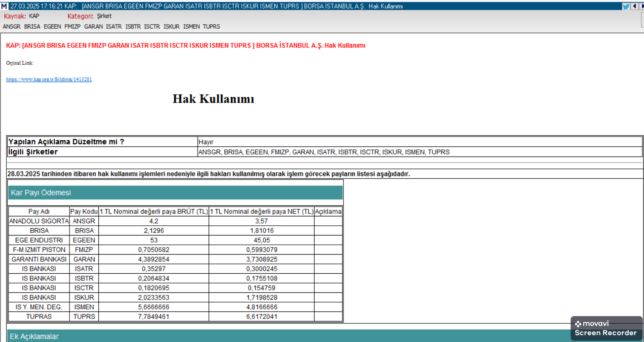Click the Kaynak KAP label

coord(34,16)
